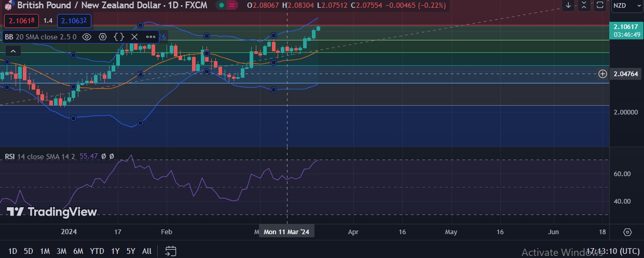
Task: Click the May label on time axis
Action: (x=451, y=232)
